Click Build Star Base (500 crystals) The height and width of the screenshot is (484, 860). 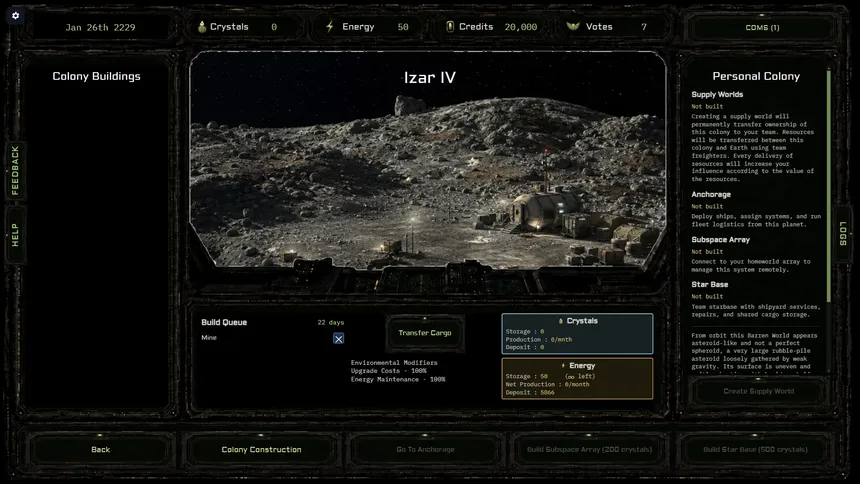(x=755, y=449)
